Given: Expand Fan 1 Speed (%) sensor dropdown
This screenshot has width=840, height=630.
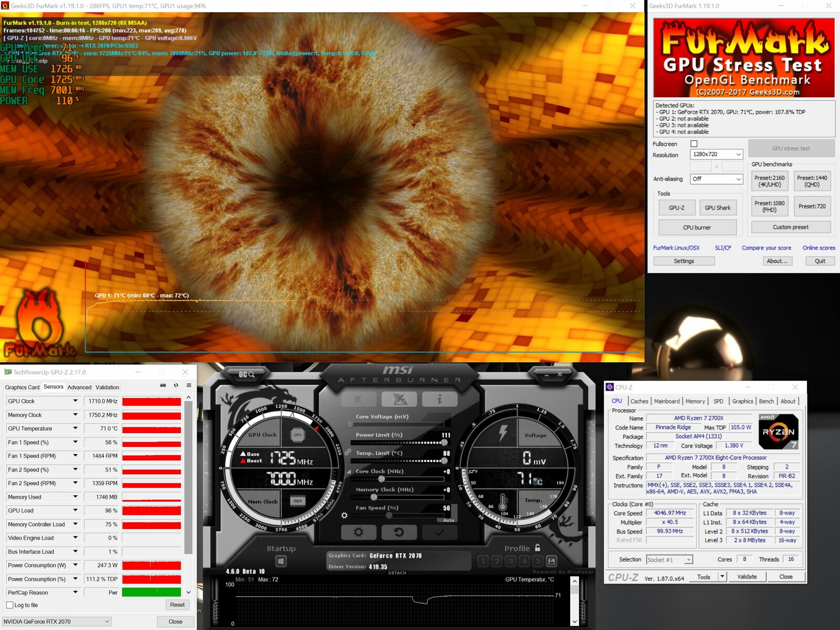Looking at the screenshot, I should click(x=75, y=442).
